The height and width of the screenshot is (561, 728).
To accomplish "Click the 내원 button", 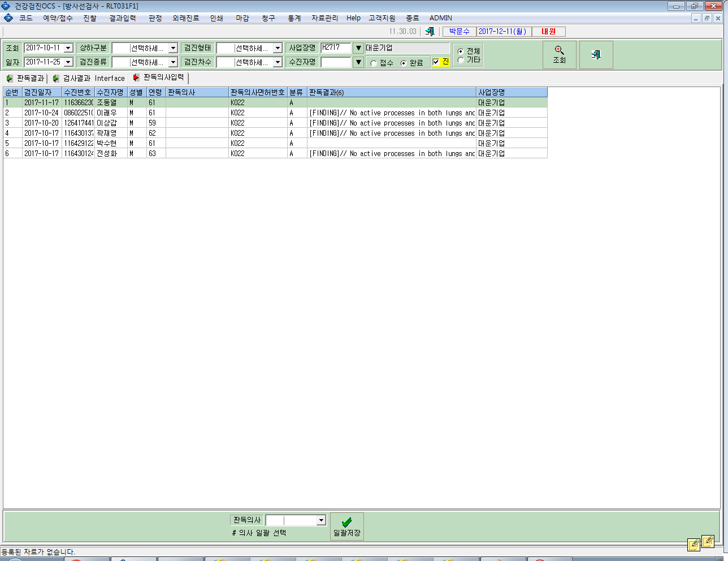I will point(549,32).
